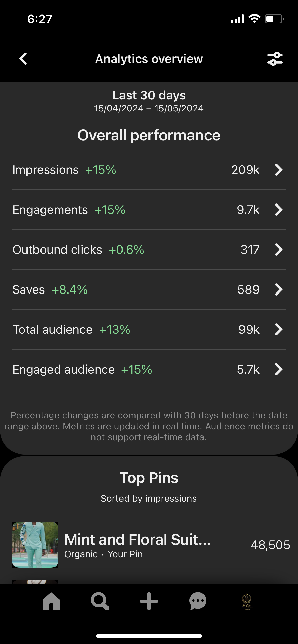
Task: Open the Saves row chevron
Action: click(279, 289)
